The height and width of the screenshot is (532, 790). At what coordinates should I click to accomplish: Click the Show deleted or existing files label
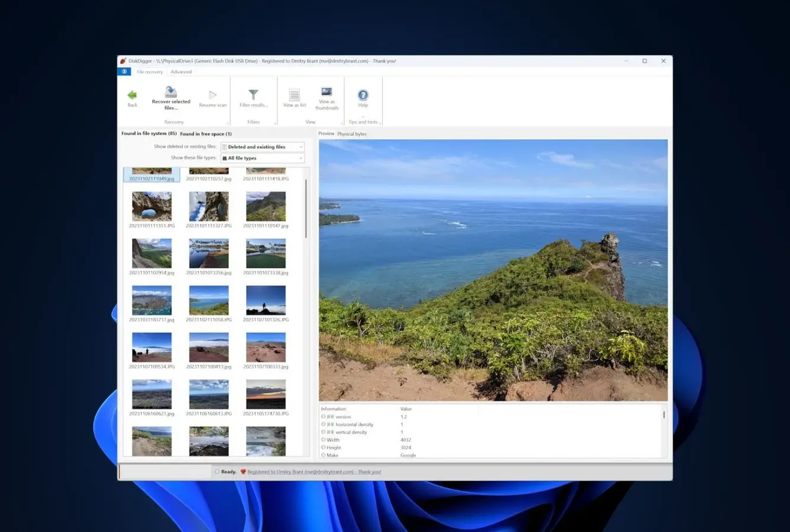(185, 147)
